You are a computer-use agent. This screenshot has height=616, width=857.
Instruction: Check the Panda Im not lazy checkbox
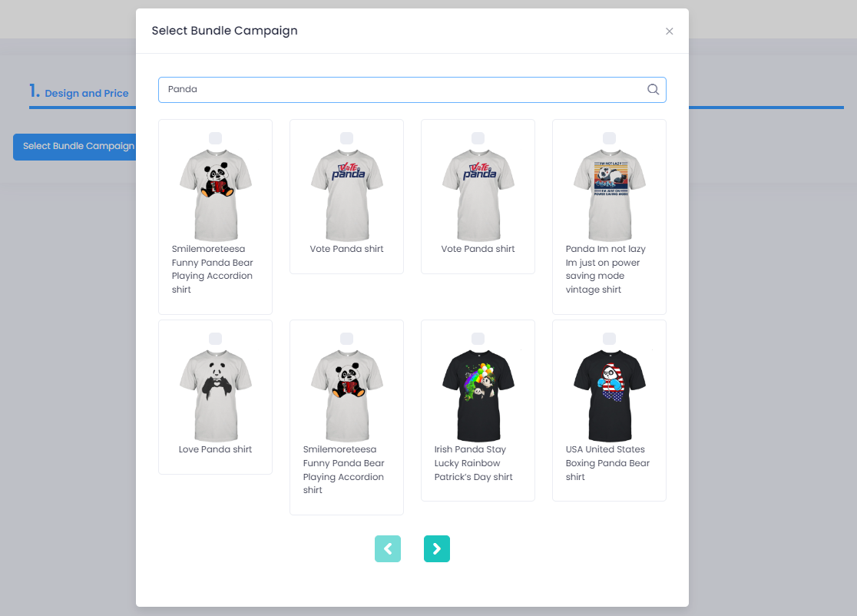pyautogui.click(x=609, y=138)
